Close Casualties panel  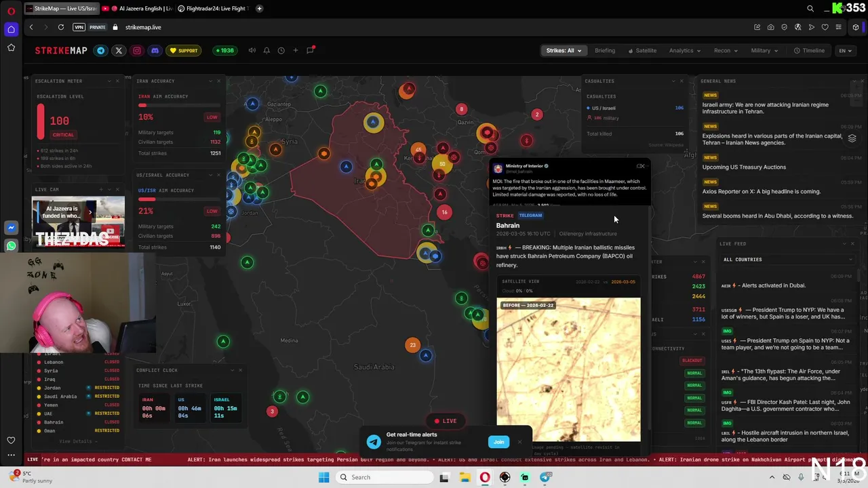coord(682,81)
